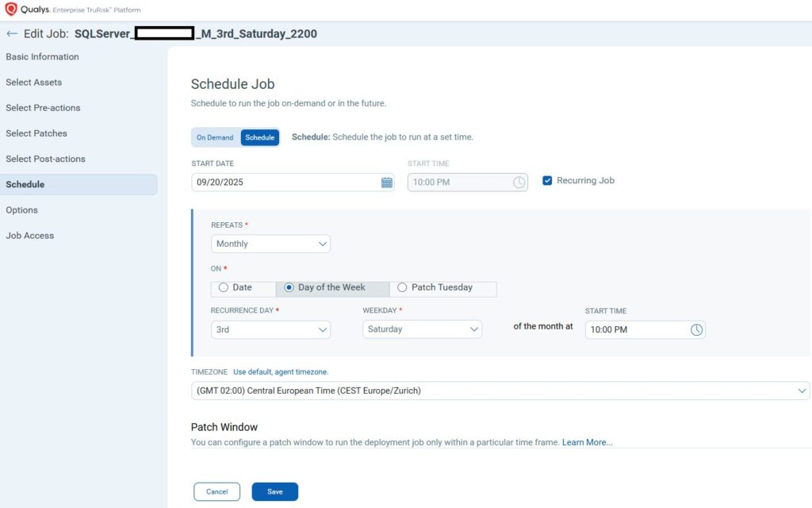The width and height of the screenshot is (812, 508).
Task: Click the Qualys shield logo icon
Action: click(x=11, y=10)
